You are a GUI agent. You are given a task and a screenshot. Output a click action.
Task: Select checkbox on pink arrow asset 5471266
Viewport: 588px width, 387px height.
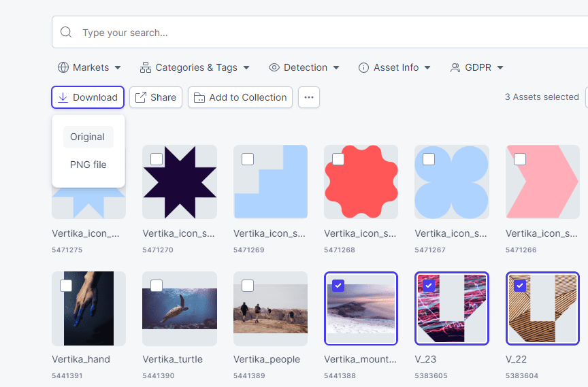point(520,159)
